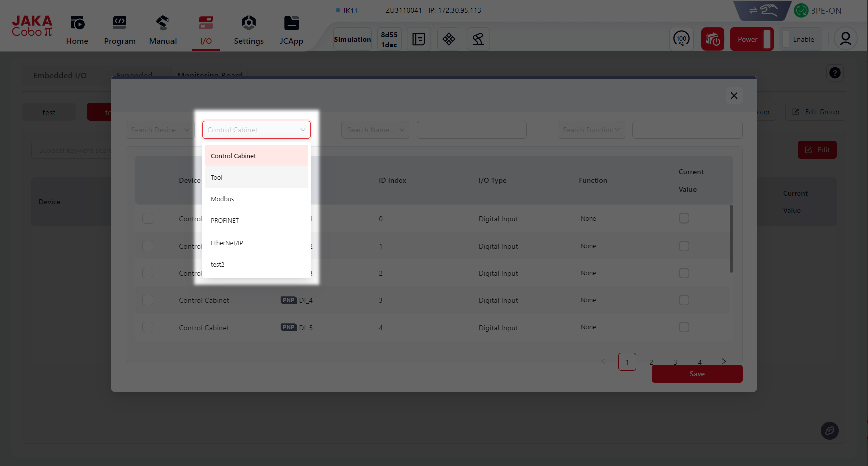868x466 pixels.
Task: Choose PROFINET in the dropdown list
Action: click(x=225, y=221)
